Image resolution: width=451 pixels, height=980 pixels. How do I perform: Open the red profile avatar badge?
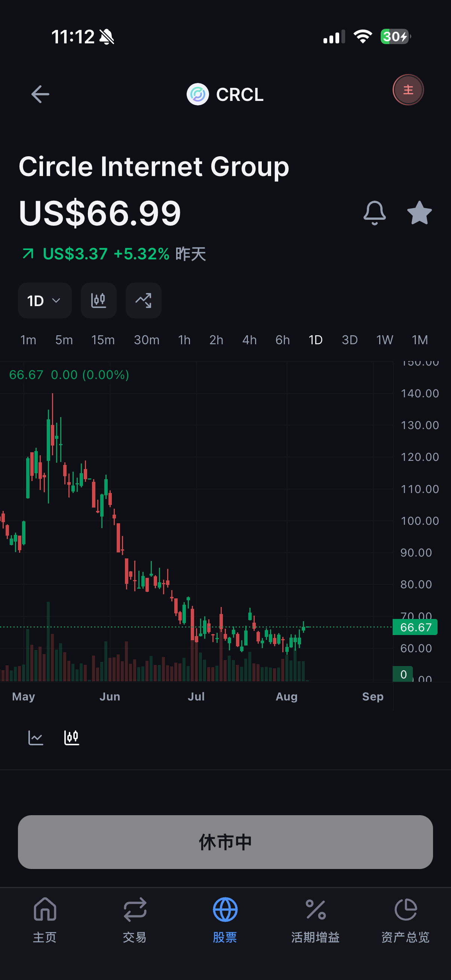click(x=408, y=90)
